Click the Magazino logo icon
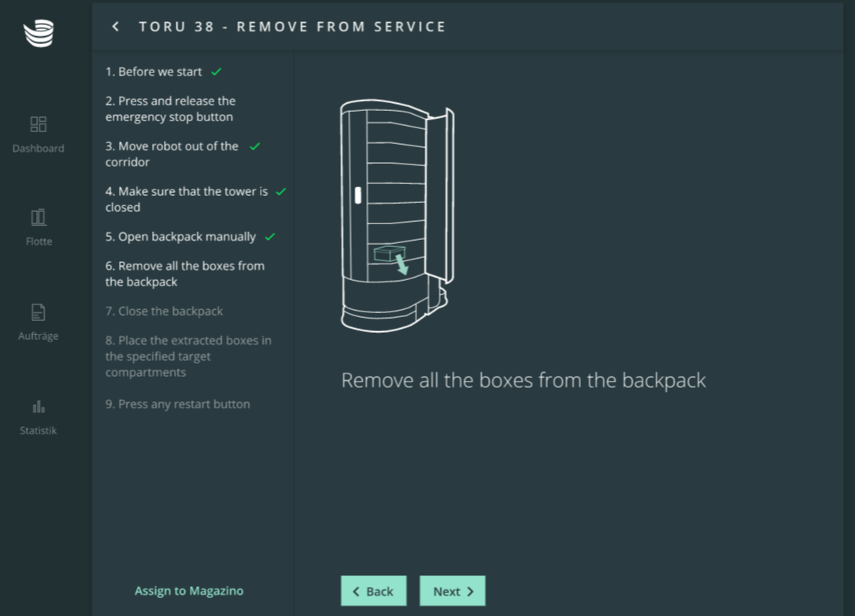This screenshot has height=616, width=855. pos(39,34)
